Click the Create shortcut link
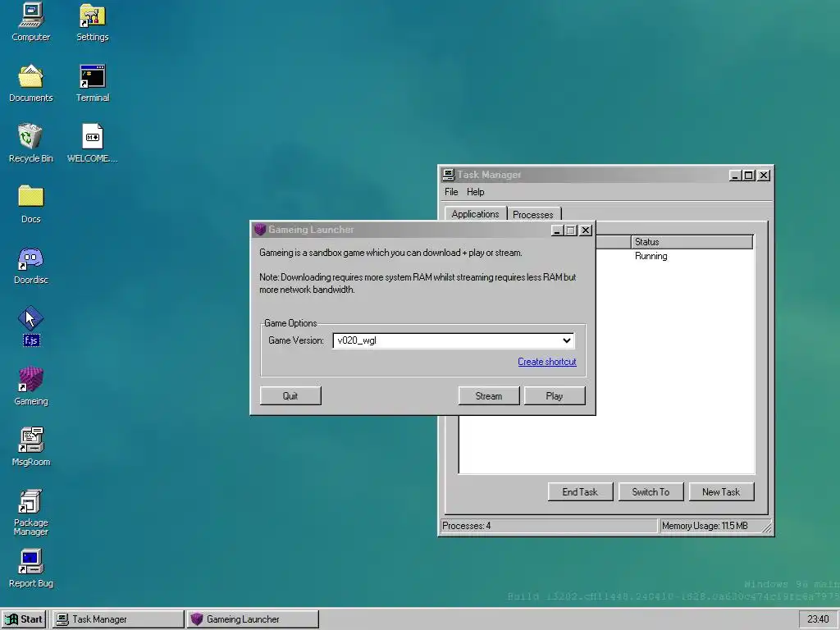The height and width of the screenshot is (630, 840). point(547,362)
